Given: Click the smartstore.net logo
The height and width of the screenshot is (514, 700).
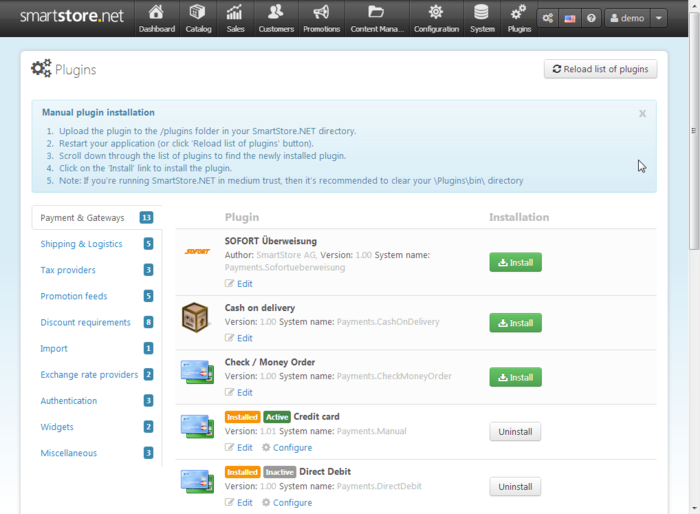Looking at the screenshot, I should [x=72, y=16].
